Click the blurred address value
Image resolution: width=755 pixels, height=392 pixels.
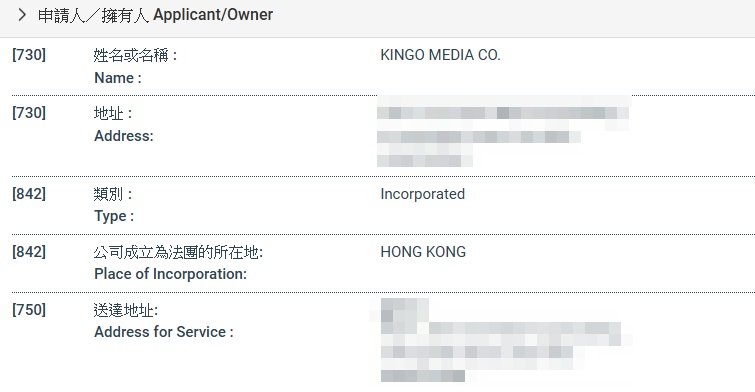503,131
